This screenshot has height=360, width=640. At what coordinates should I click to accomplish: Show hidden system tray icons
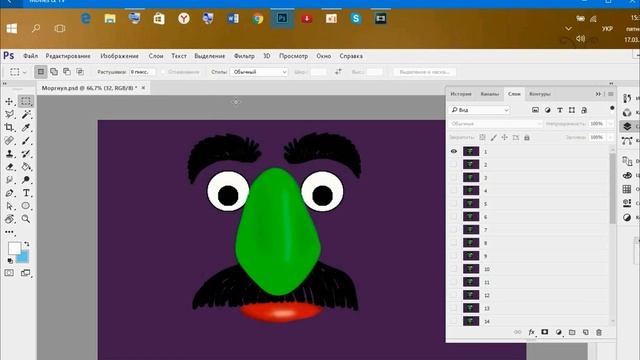568,29
